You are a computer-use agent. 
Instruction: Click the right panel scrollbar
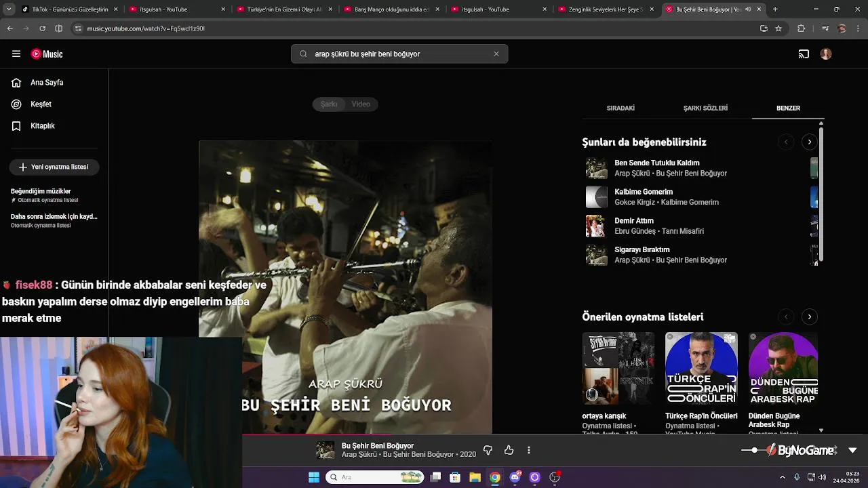click(x=821, y=193)
